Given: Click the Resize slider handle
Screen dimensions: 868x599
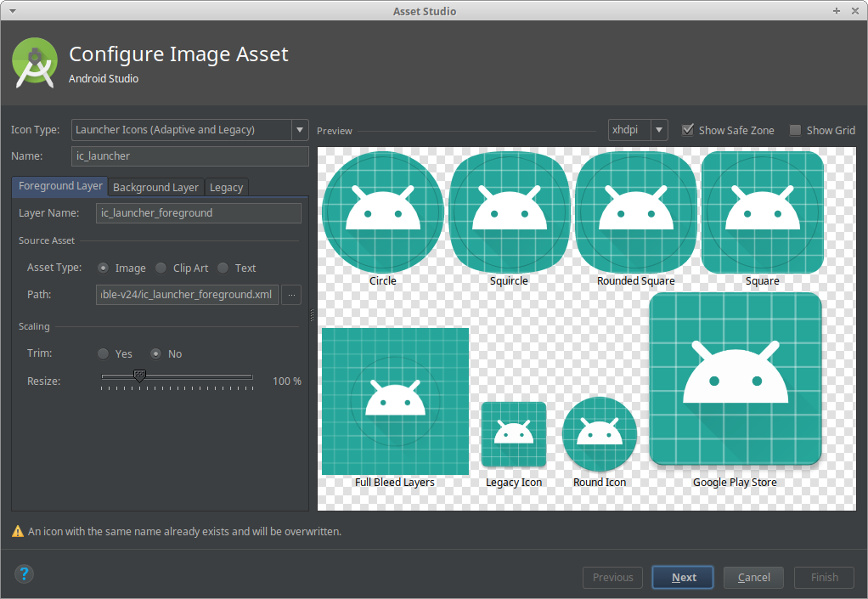Looking at the screenshot, I should 140,376.
